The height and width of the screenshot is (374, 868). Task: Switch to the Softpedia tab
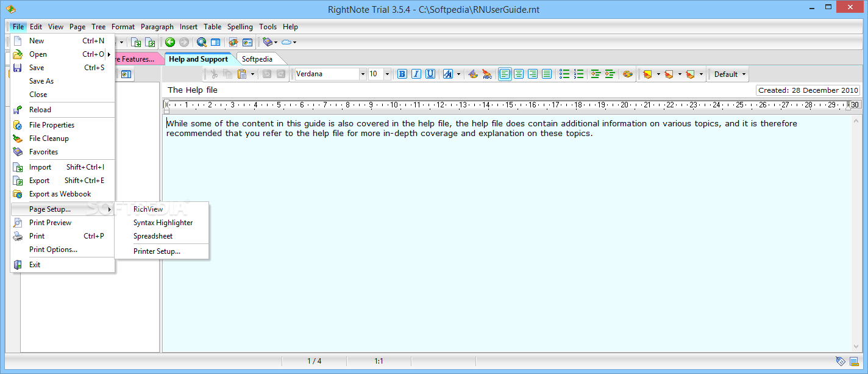[257, 59]
